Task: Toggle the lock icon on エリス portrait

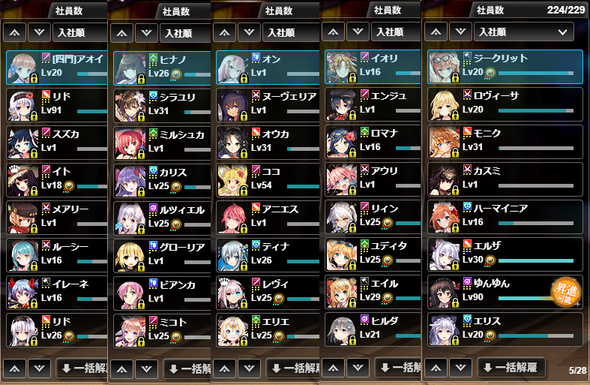Action: (x=455, y=340)
